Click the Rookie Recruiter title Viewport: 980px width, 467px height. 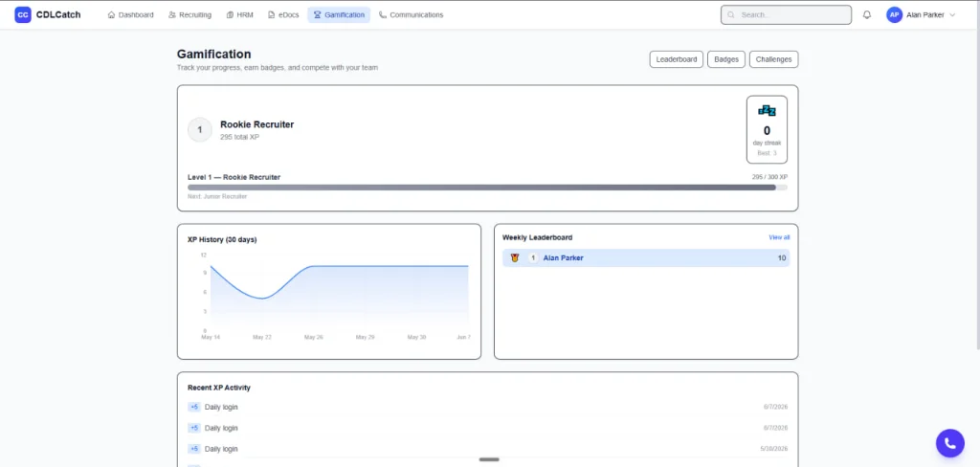tap(256, 124)
